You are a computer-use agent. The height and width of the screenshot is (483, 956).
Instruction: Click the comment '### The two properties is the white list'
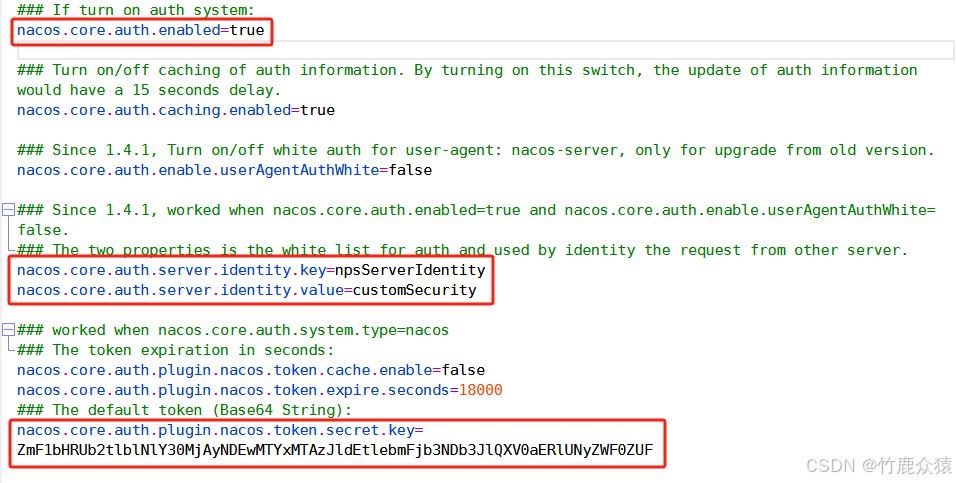coord(463,250)
